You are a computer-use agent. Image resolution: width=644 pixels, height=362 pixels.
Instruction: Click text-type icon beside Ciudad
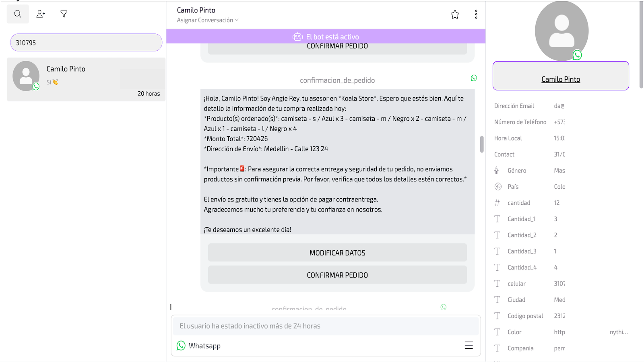[x=497, y=300]
